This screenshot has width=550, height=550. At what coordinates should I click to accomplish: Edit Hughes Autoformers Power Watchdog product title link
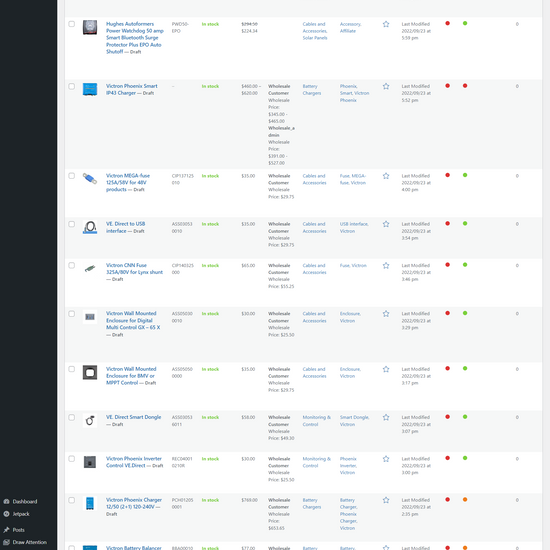(135, 38)
